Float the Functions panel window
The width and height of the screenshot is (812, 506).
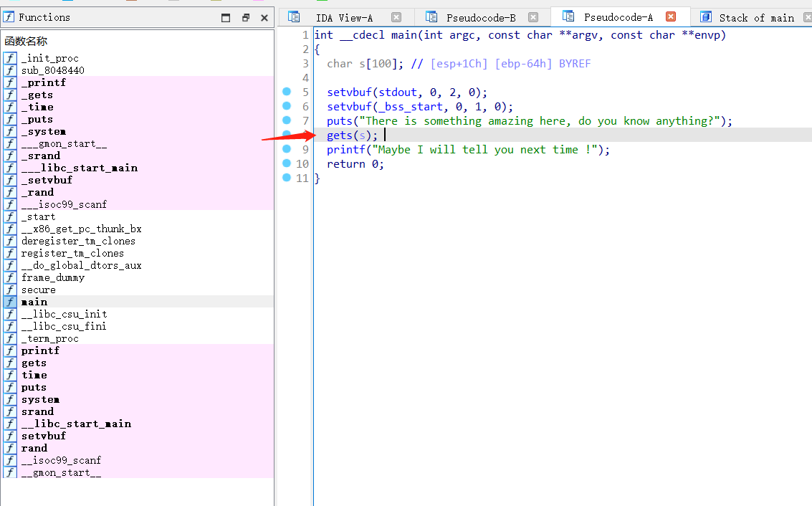pyautogui.click(x=246, y=18)
